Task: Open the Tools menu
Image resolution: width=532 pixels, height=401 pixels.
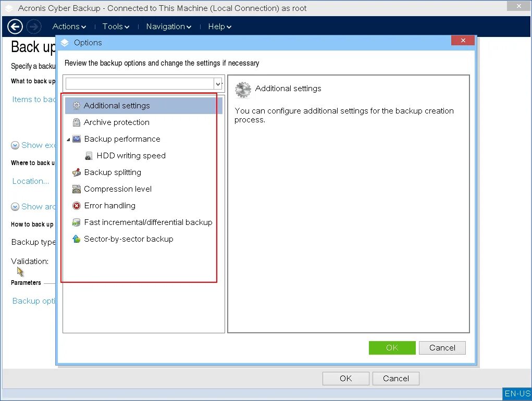Action: pos(116,27)
